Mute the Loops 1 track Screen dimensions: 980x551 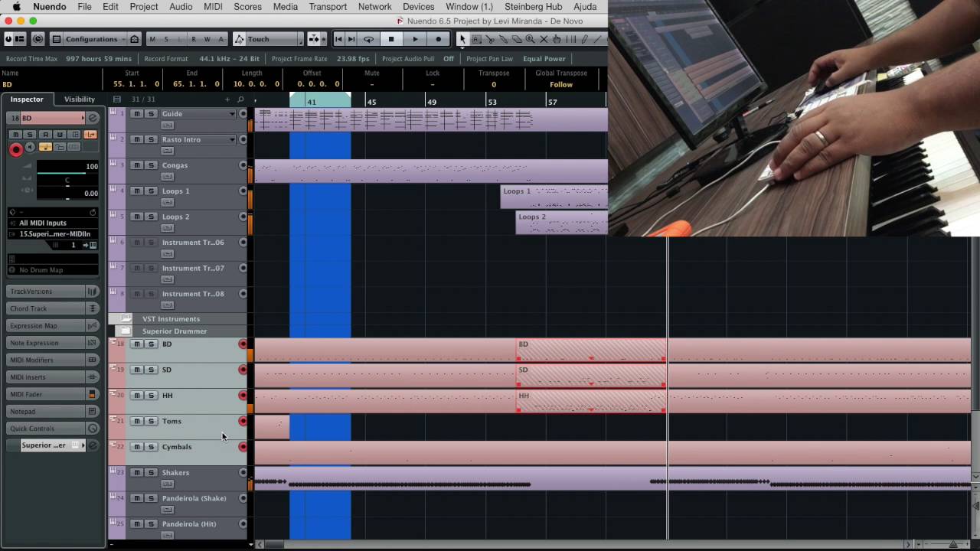137,191
